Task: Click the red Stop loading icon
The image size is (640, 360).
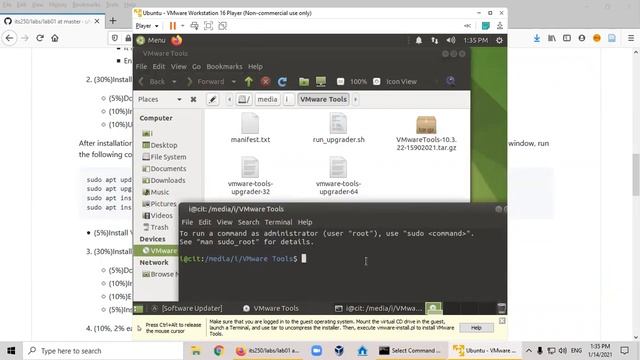Action: pos(265,81)
